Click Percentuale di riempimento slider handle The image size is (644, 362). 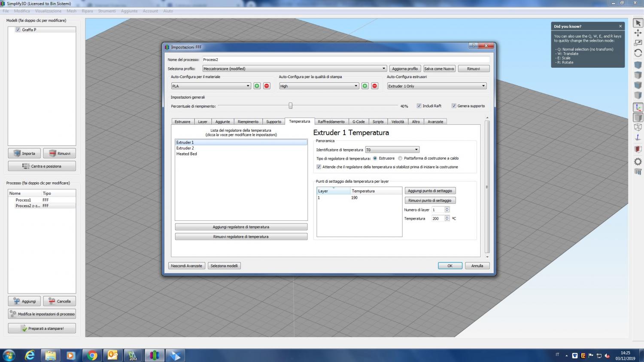tap(291, 106)
